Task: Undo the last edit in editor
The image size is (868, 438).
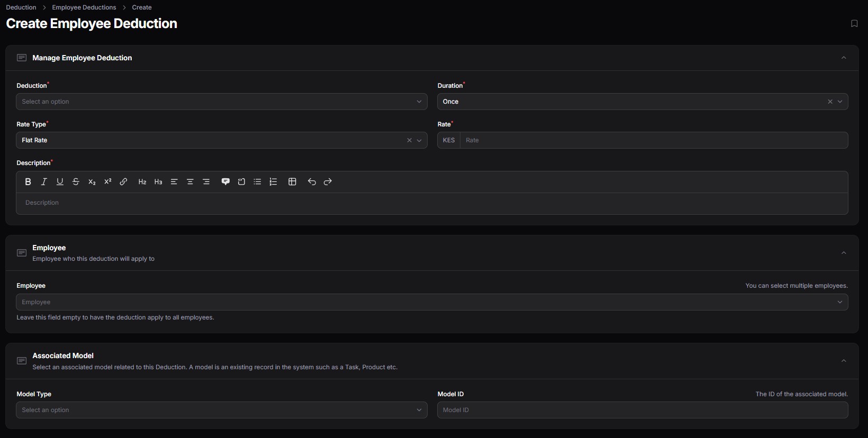Action: [312, 181]
